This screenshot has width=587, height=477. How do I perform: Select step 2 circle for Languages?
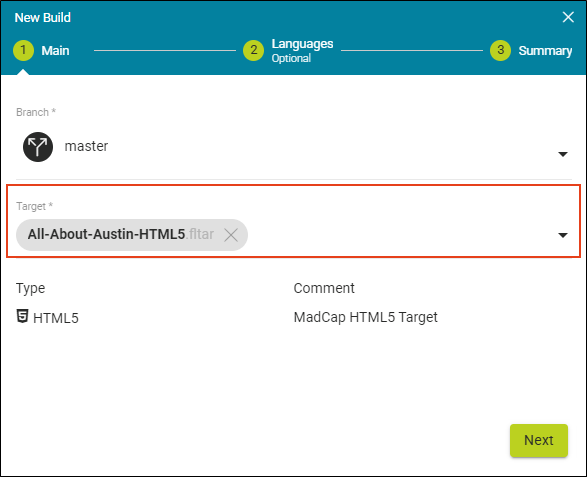coord(253,50)
